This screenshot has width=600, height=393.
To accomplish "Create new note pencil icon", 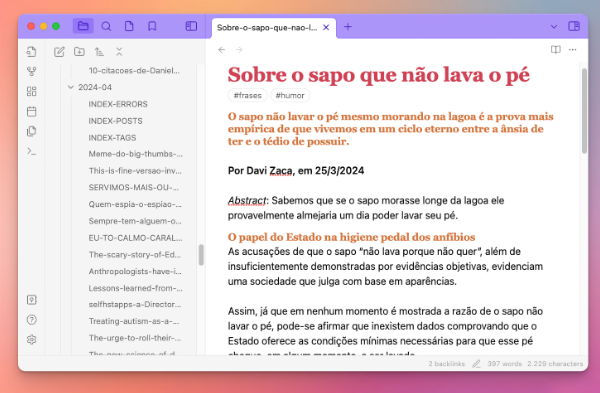I will coord(59,52).
